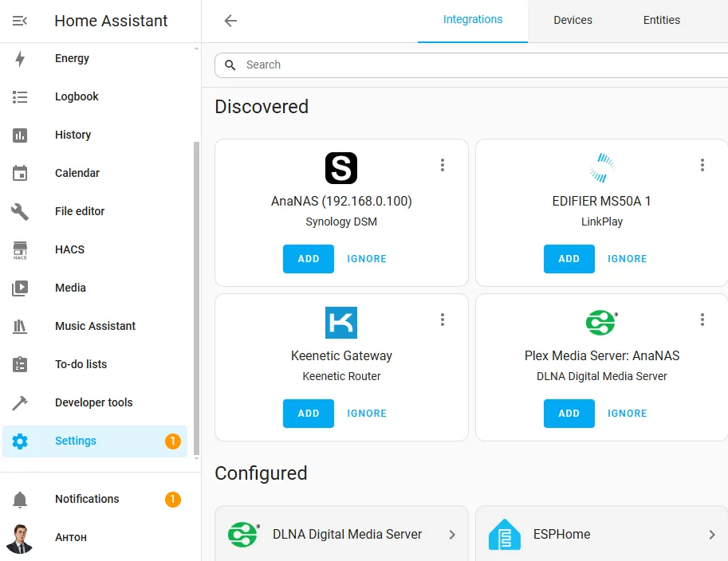Open the Plex Media Server overflow menu
Image resolution: width=728 pixels, height=561 pixels.
702,320
